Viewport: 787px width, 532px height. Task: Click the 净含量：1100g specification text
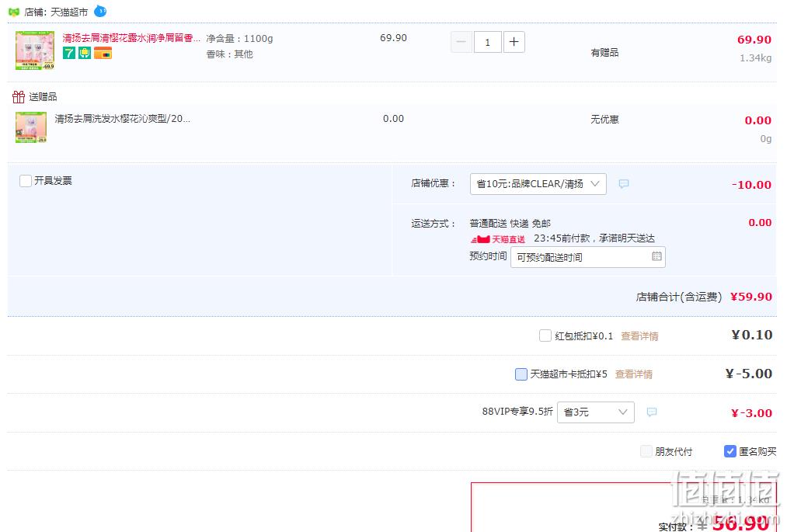[239, 39]
